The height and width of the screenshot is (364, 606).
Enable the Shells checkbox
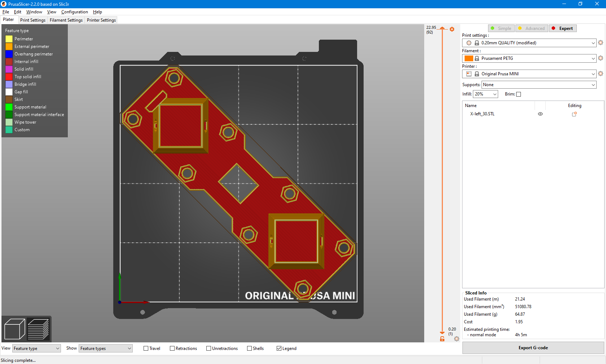(249, 349)
